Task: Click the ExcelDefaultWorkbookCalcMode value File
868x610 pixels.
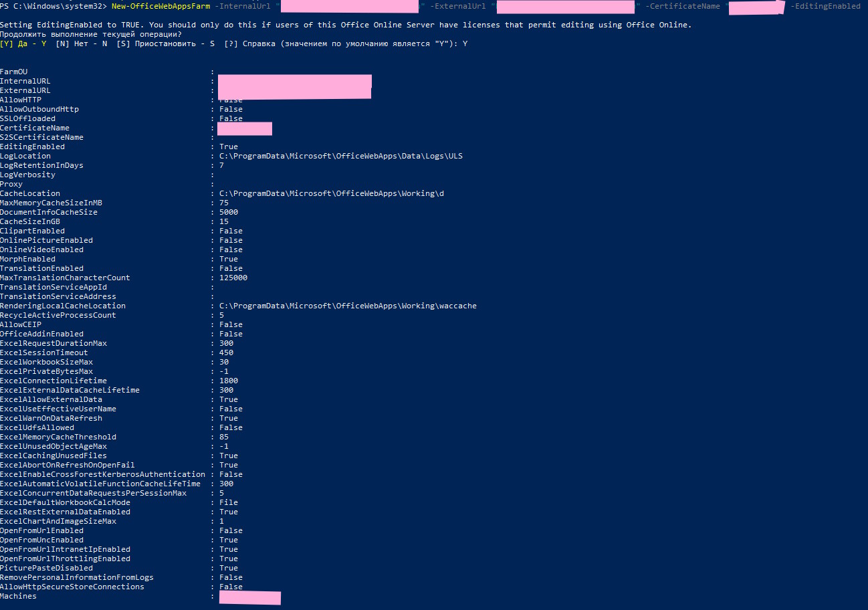Action: [229, 502]
